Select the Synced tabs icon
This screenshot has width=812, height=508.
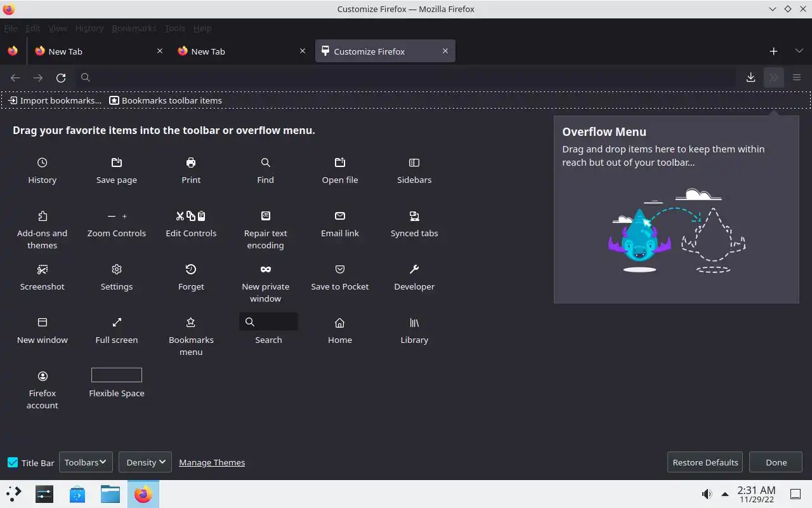pyautogui.click(x=414, y=216)
